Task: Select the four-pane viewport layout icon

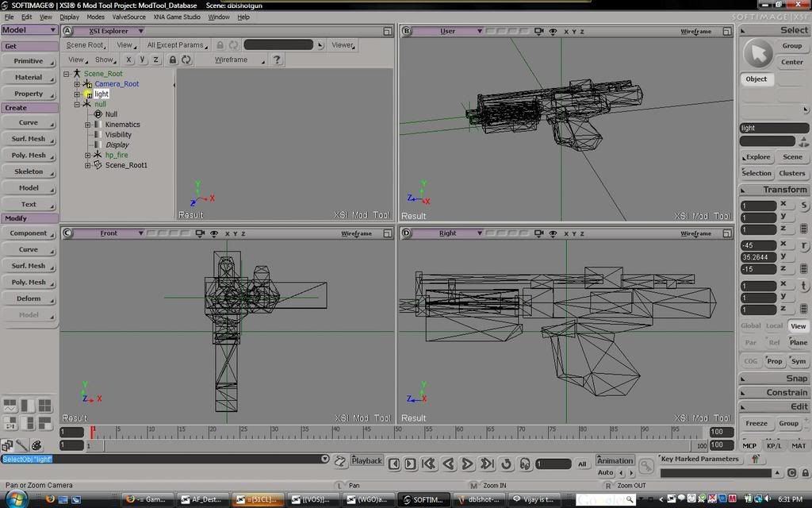Action: 45,406
